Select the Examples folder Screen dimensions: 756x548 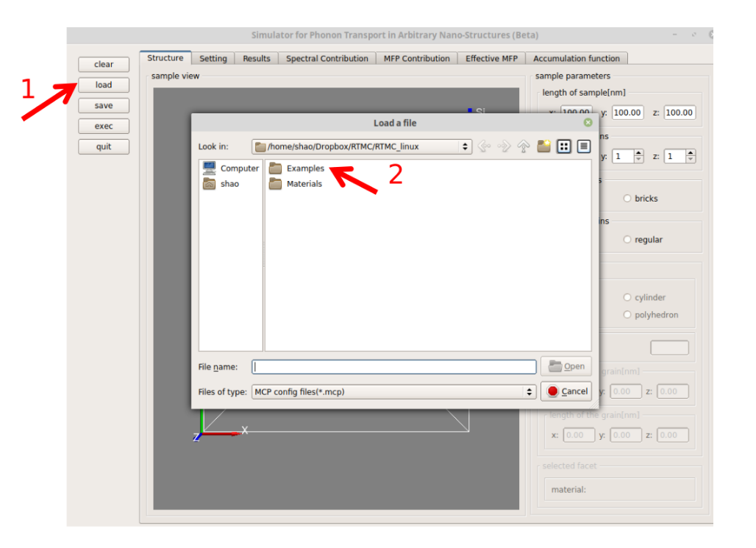pos(296,168)
